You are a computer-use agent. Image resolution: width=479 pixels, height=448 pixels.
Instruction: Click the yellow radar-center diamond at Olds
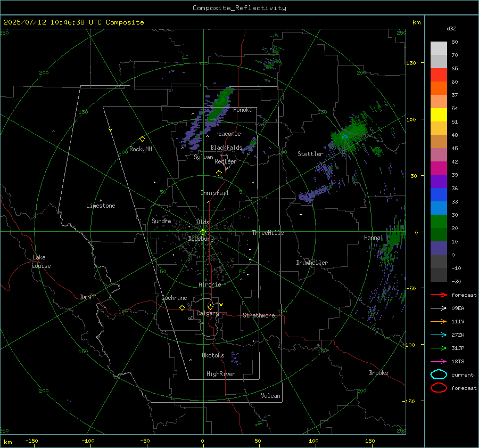pos(203,232)
